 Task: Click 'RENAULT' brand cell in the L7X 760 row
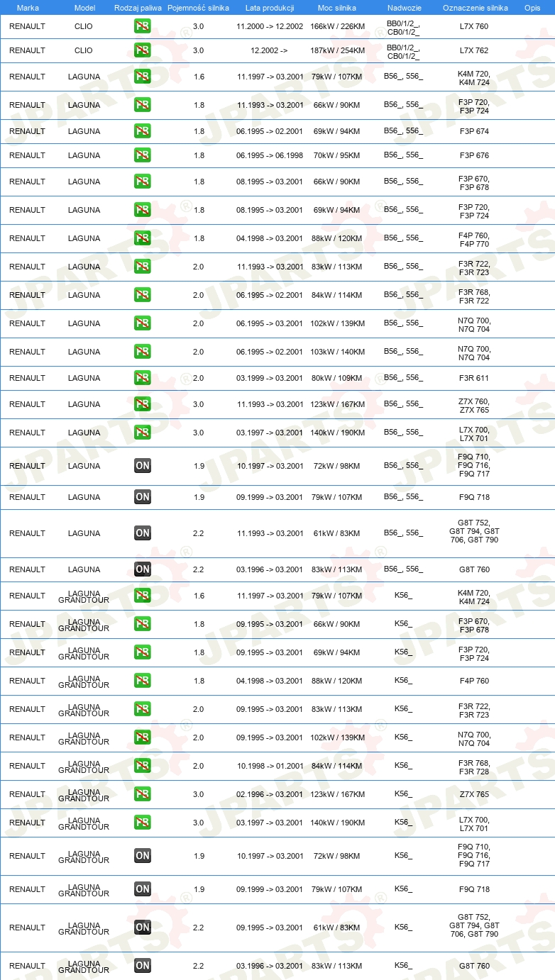(27, 26)
